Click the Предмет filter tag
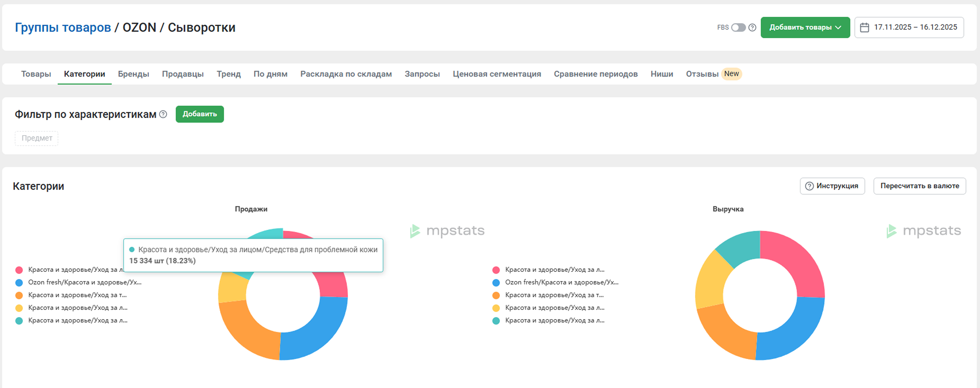This screenshot has width=980, height=388. tap(37, 138)
